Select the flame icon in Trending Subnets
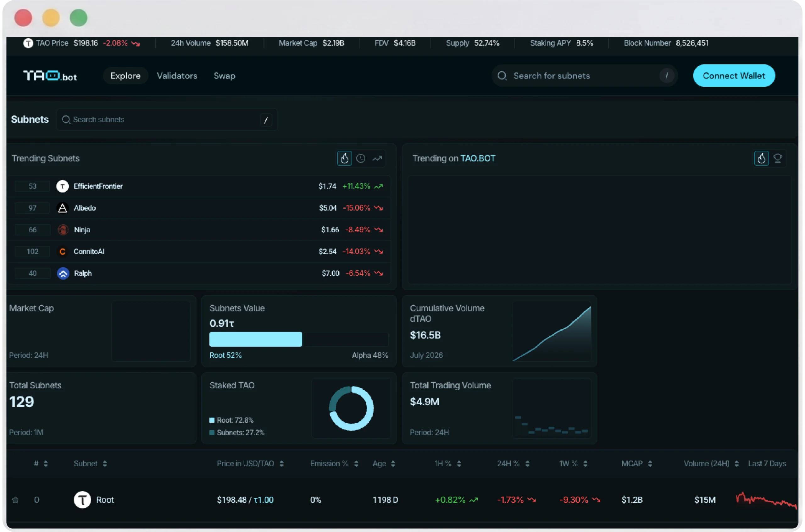Image resolution: width=805 pixels, height=532 pixels. click(344, 158)
